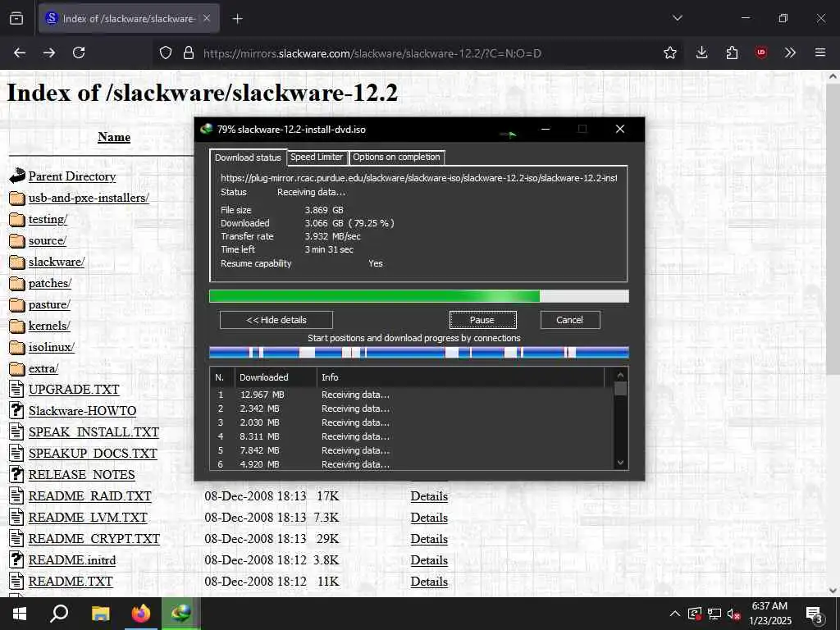The height and width of the screenshot is (630, 840).
Task: Click the Info column header
Action: tap(461, 377)
